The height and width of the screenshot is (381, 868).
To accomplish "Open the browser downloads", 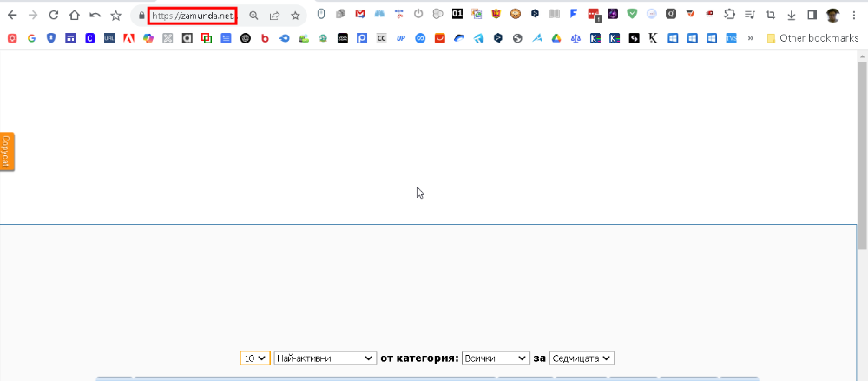I will point(792,16).
